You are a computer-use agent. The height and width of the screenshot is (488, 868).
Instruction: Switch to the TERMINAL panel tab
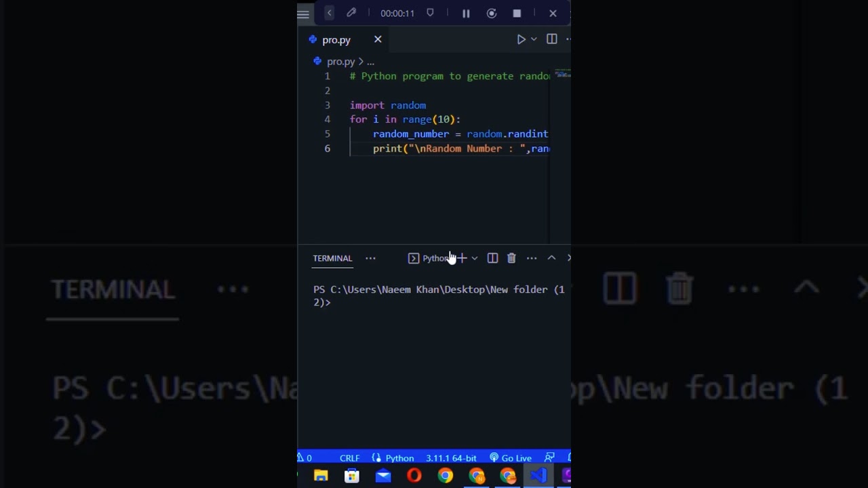pos(332,258)
